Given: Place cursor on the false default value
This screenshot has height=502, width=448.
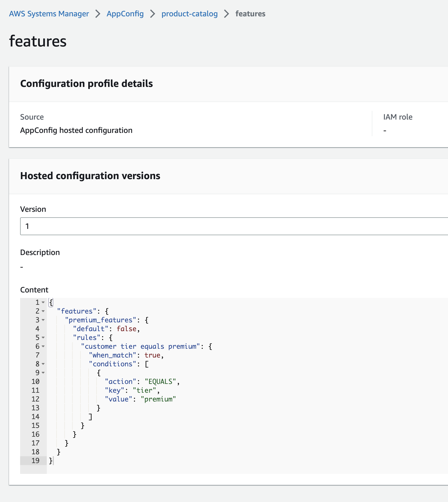Looking at the screenshot, I should [x=126, y=329].
